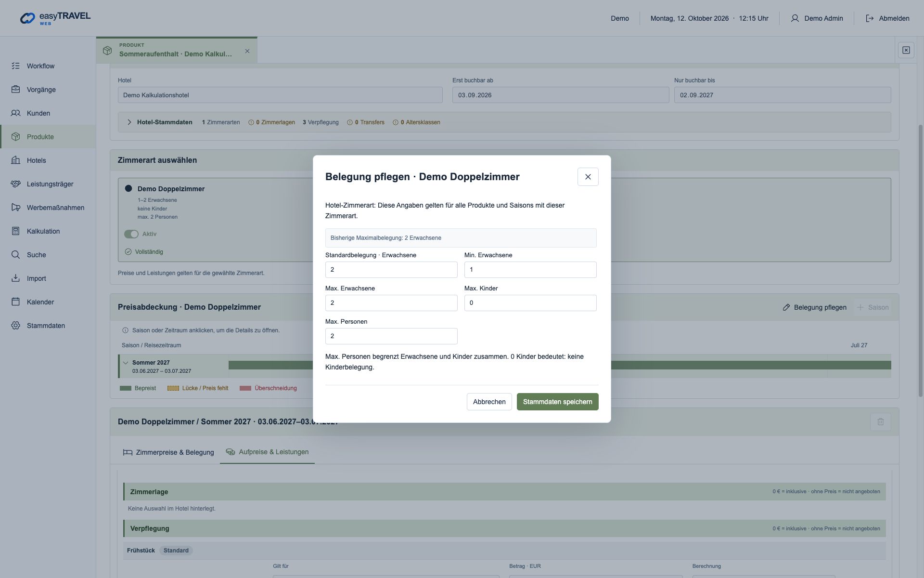Close the Sommeraufenthalt product tab
Image resolution: width=924 pixels, height=578 pixels.
(x=247, y=51)
